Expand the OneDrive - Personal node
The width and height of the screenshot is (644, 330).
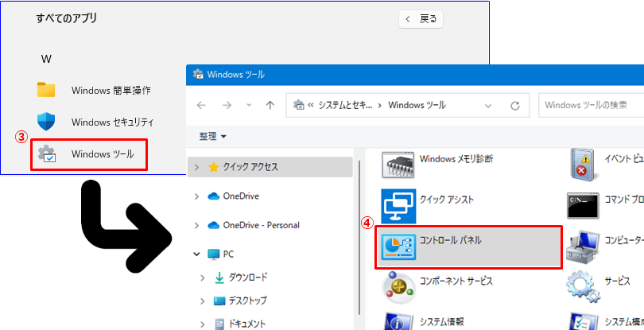[x=197, y=226]
